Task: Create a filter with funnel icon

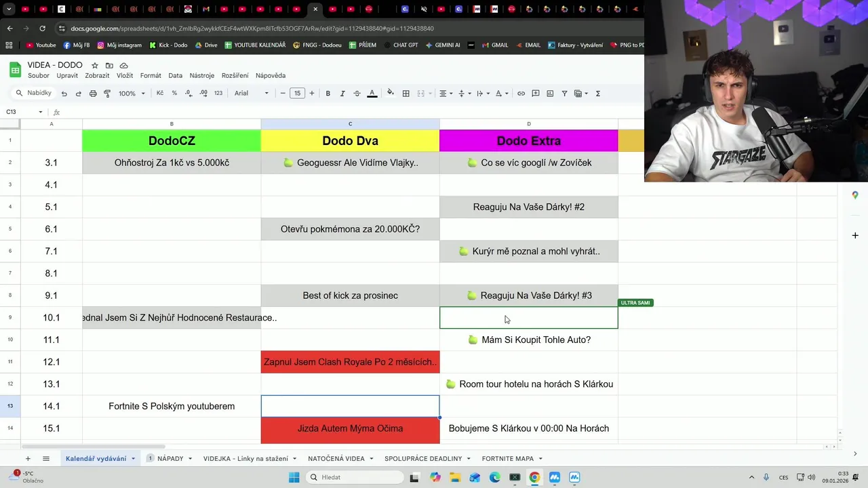Action: click(x=564, y=94)
